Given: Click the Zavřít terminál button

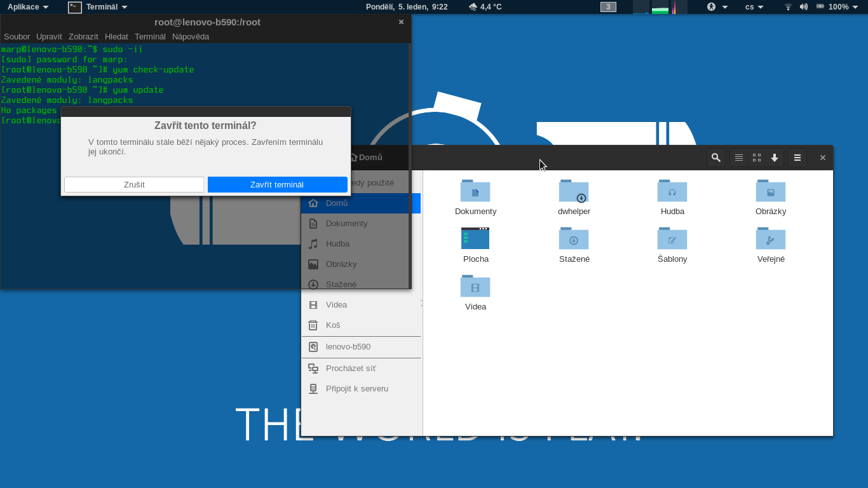Looking at the screenshot, I should tap(277, 184).
